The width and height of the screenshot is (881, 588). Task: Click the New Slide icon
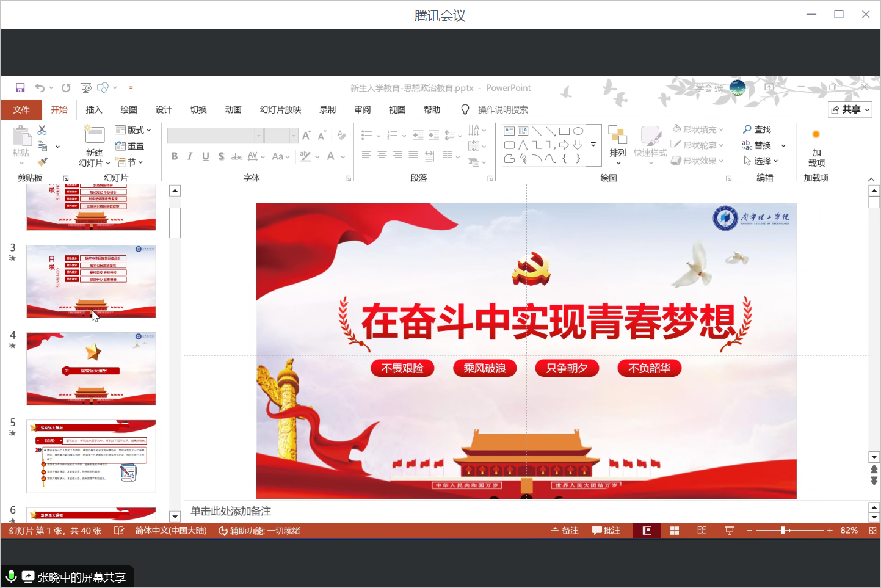95,134
